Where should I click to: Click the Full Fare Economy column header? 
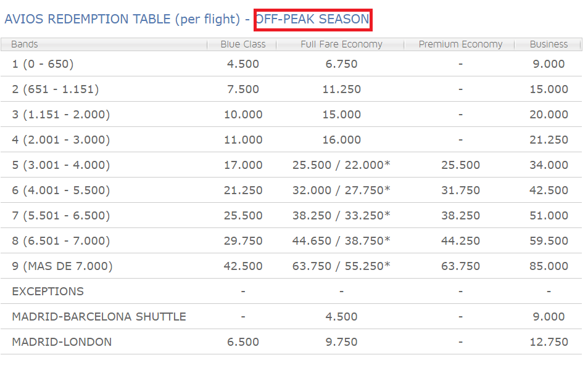[341, 44]
